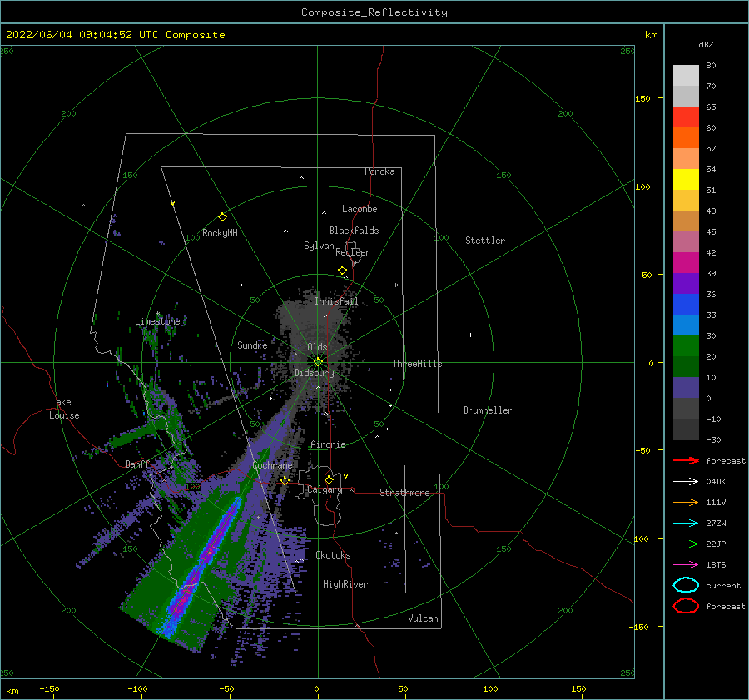This screenshot has width=749, height=700.
Task: Select the -30 dBZ dark gray swatch
Action: click(x=686, y=429)
